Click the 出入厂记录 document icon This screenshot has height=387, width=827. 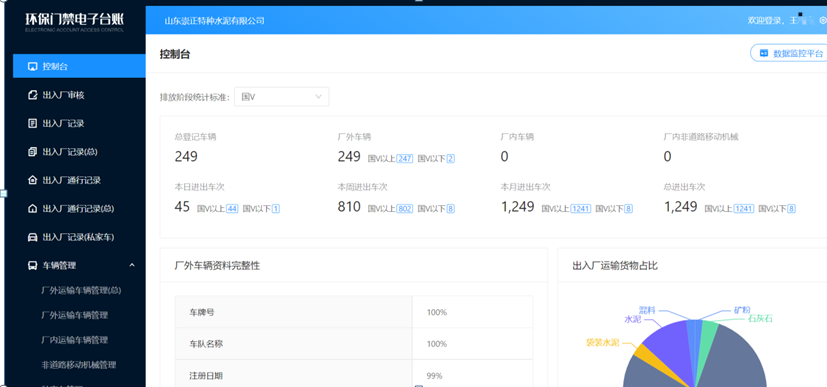coord(32,123)
